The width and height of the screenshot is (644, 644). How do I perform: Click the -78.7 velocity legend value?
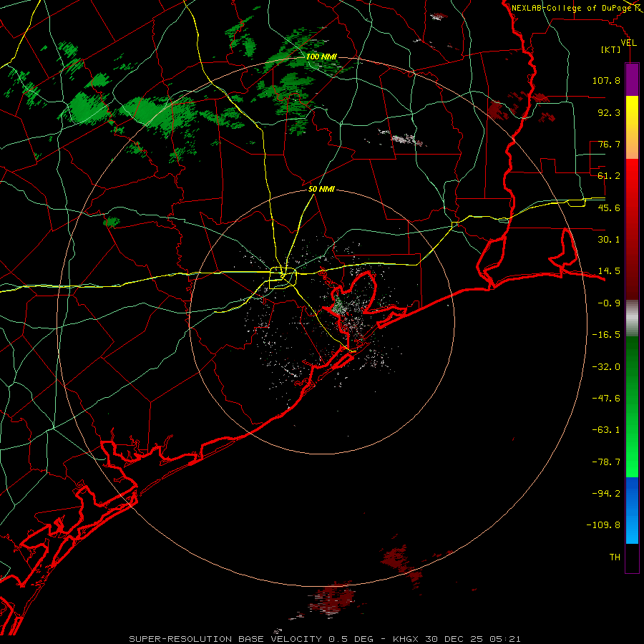coord(606,462)
